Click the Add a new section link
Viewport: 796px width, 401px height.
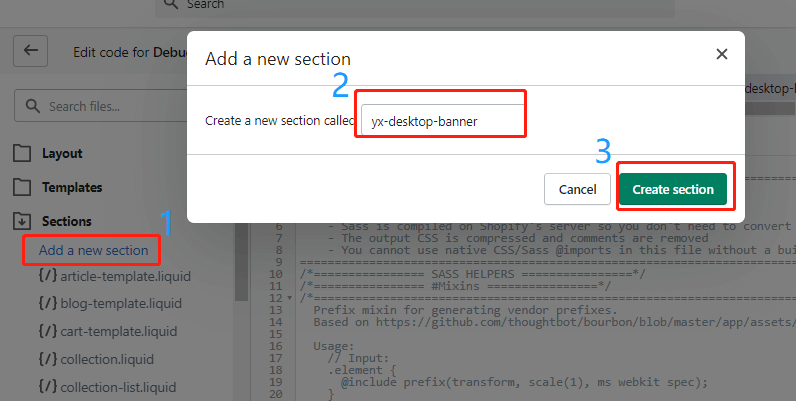click(93, 250)
